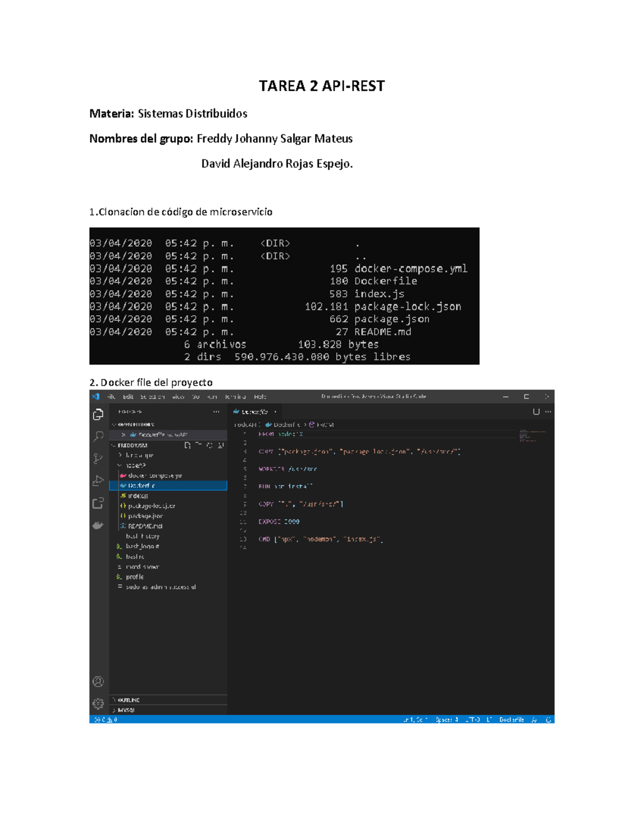Image resolution: width=644 pixels, height=834 pixels.
Task: Open the editor more actions ellipsis
Action: point(548,412)
